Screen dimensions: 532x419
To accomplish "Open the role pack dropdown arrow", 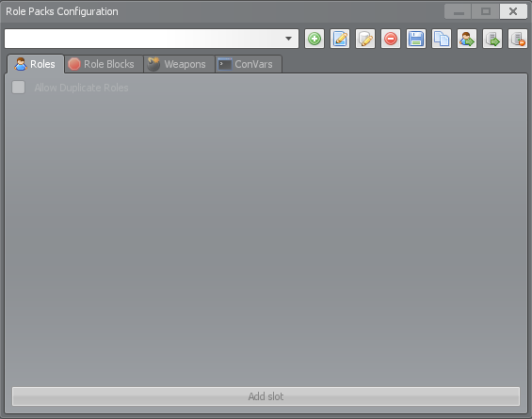I will 288,39.
